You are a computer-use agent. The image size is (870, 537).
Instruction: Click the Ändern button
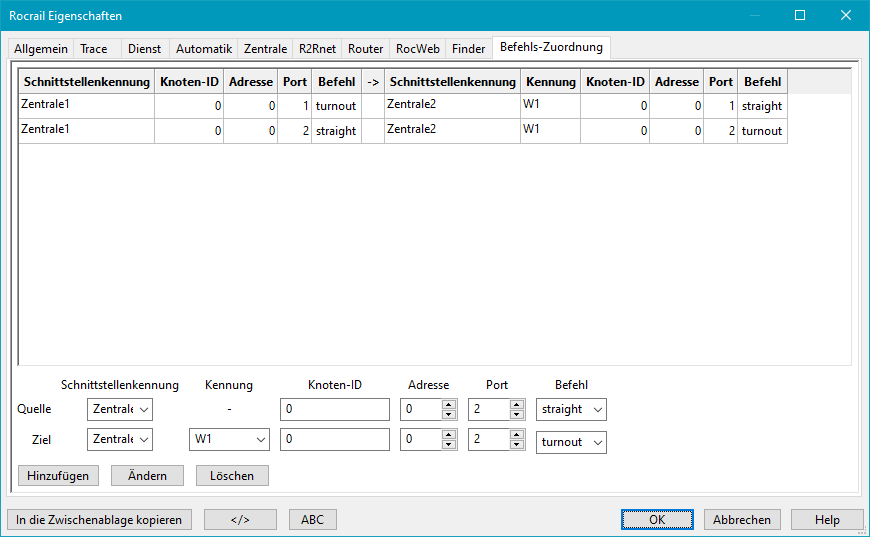tap(147, 475)
